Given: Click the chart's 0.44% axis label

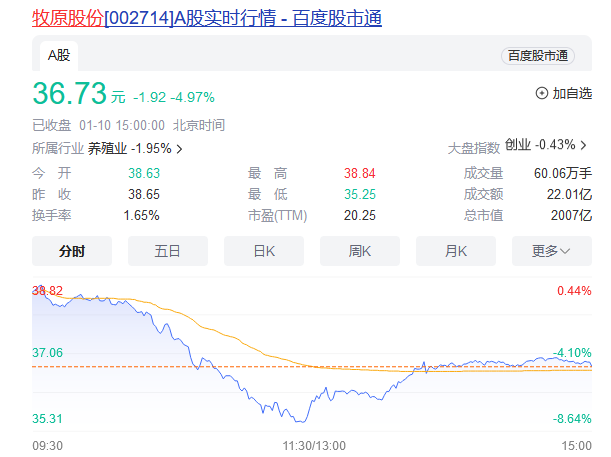Looking at the screenshot, I should tap(574, 291).
